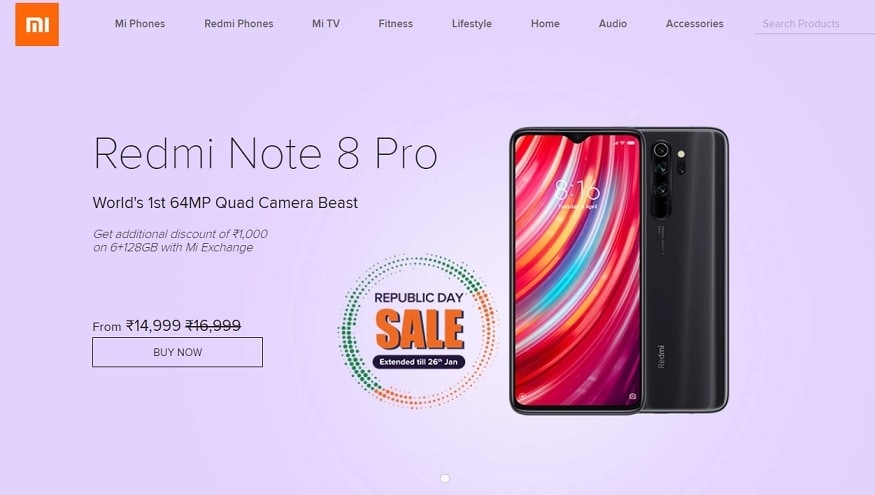This screenshot has width=875, height=495.
Task: Click the Redmi Note 8 Pro heading
Action: 265,152
